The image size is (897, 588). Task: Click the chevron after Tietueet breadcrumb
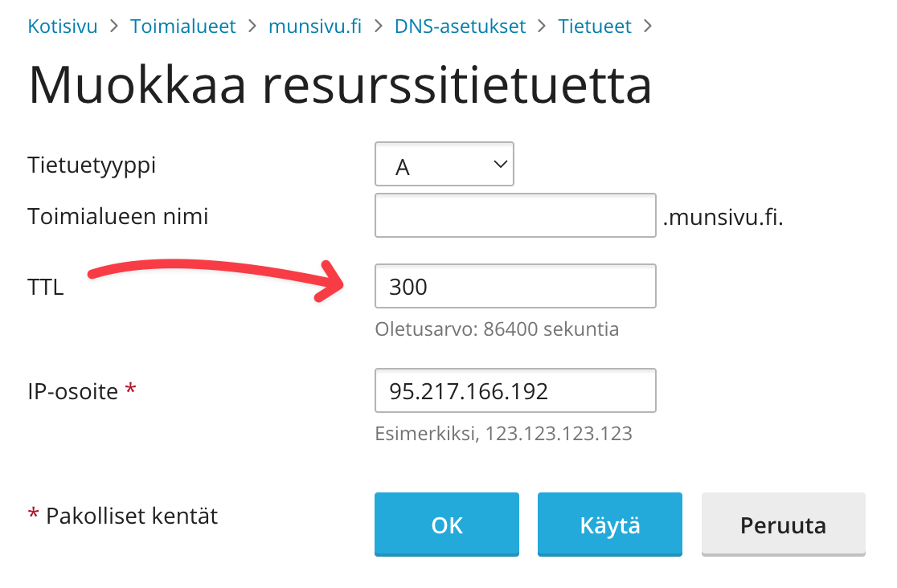(x=647, y=27)
